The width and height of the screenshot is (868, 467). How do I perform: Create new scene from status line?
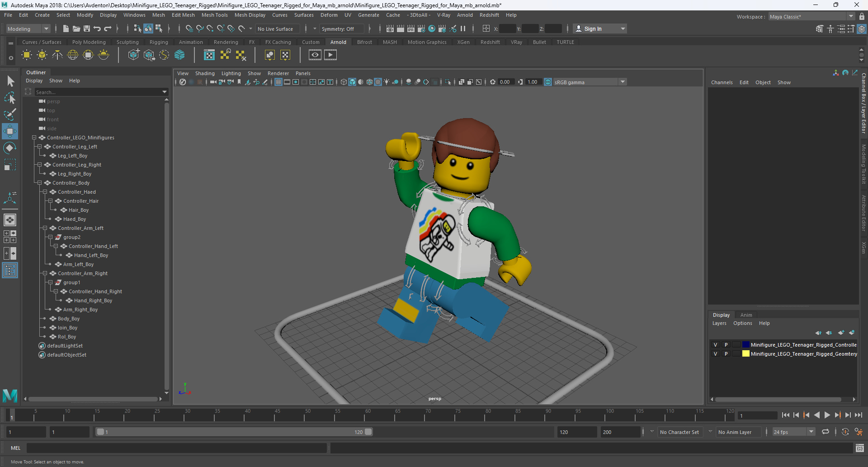click(x=66, y=29)
